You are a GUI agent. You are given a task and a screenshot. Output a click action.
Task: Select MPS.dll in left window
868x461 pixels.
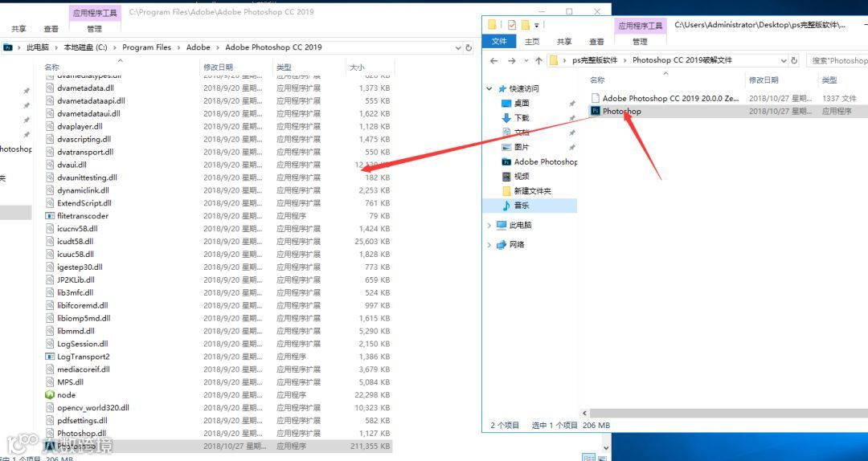point(70,381)
